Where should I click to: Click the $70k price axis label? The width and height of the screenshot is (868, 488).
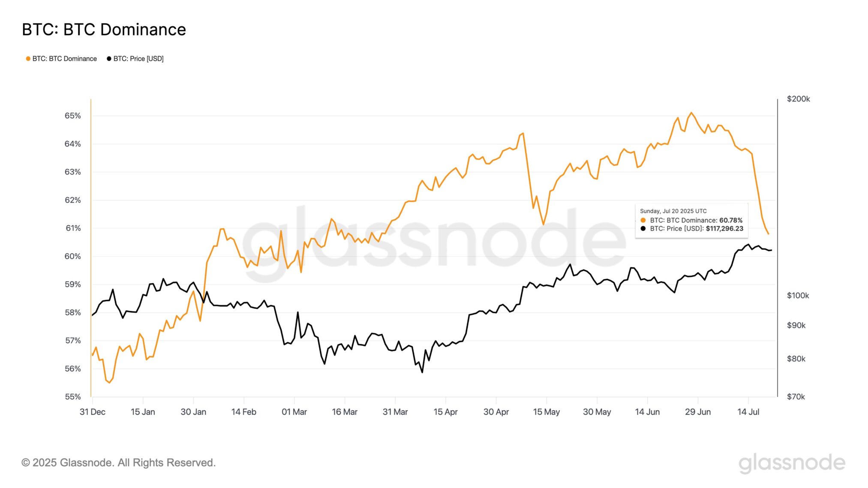(x=796, y=397)
